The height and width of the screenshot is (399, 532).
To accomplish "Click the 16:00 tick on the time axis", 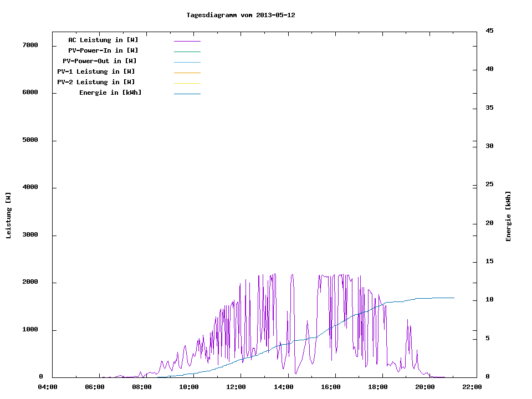I will (x=331, y=387).
